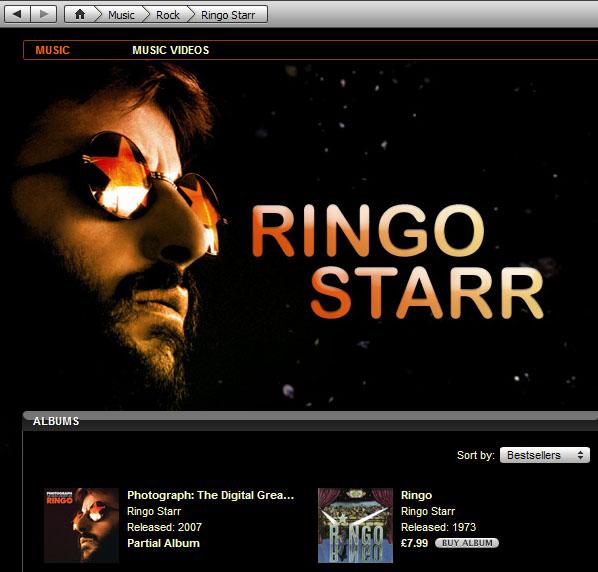Switch to the MUSIC tab
This screenshot has width=598, height=572.
pos(52,50)
